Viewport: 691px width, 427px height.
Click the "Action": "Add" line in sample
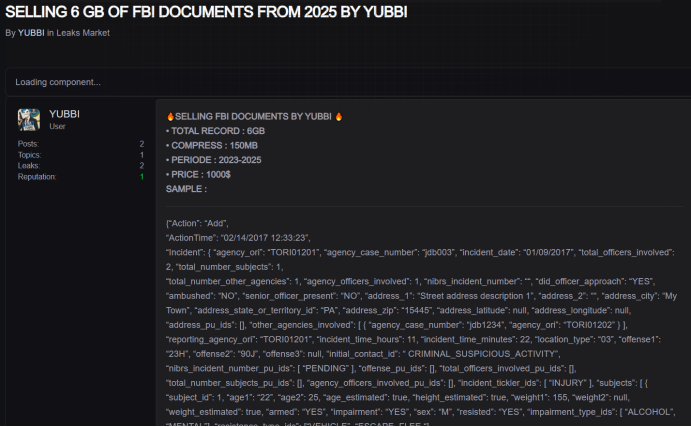pos(198,223)
